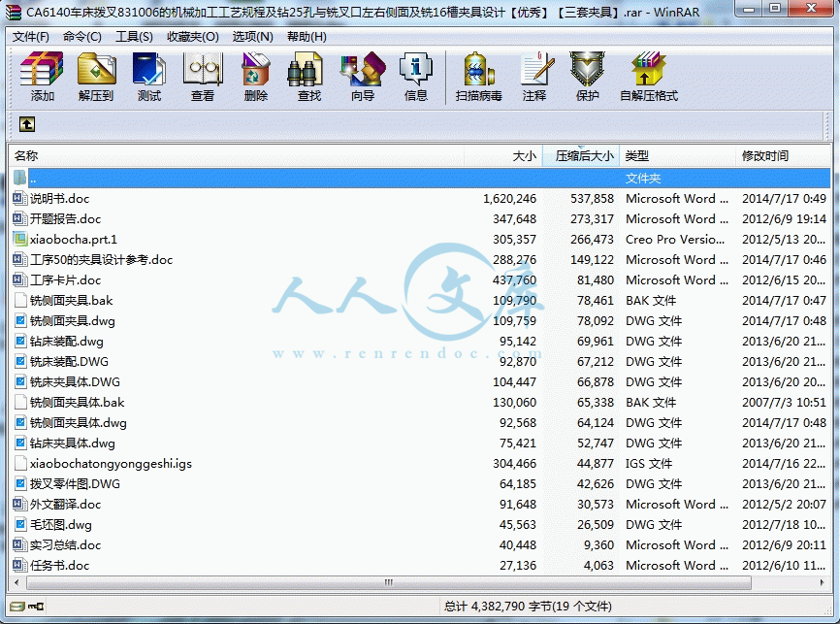Select file 工序卡片.doc
The width and height of the screenshot is (840, 624).
click(65, 279)
